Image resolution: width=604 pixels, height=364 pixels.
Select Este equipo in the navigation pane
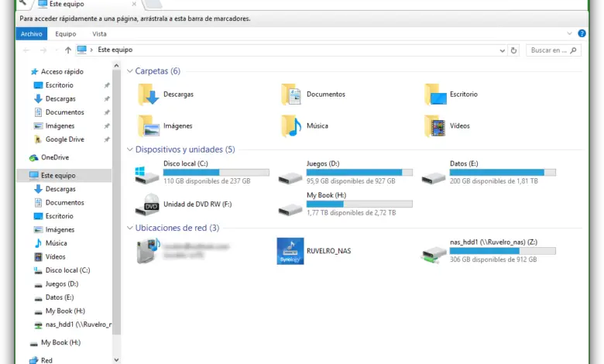coord(64,176)
